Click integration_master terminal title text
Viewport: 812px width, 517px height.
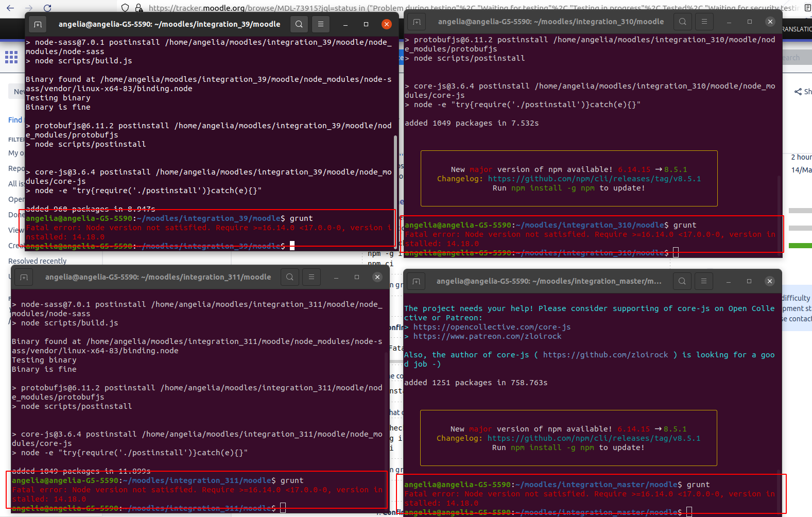click(x=549, y=281)
